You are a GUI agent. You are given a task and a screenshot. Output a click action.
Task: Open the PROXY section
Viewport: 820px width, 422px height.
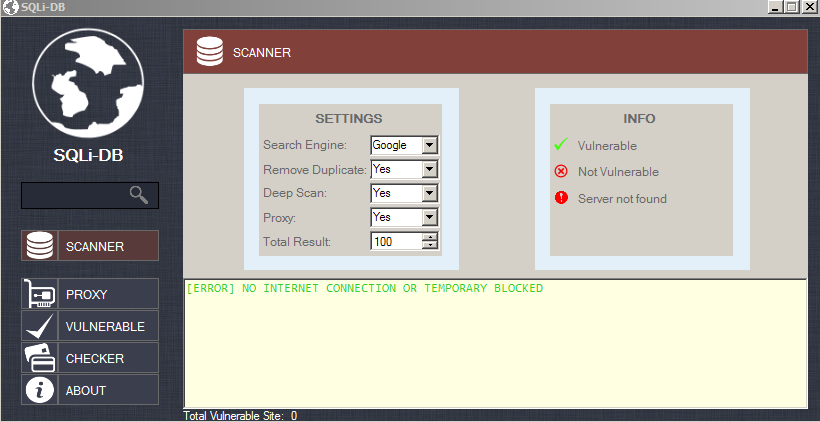90,294
